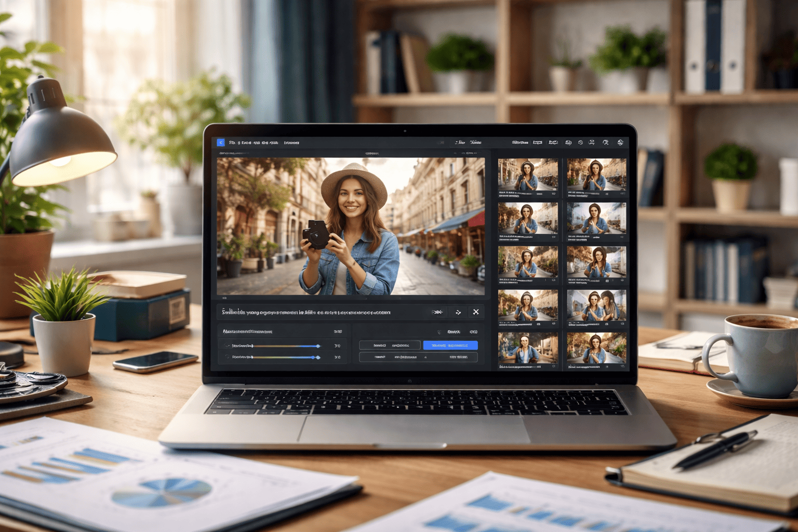Image resolution: width=798 pixels, height=532 pixels.
Task: Select the thumbnail showing two women
Action: tap(596, 305)
